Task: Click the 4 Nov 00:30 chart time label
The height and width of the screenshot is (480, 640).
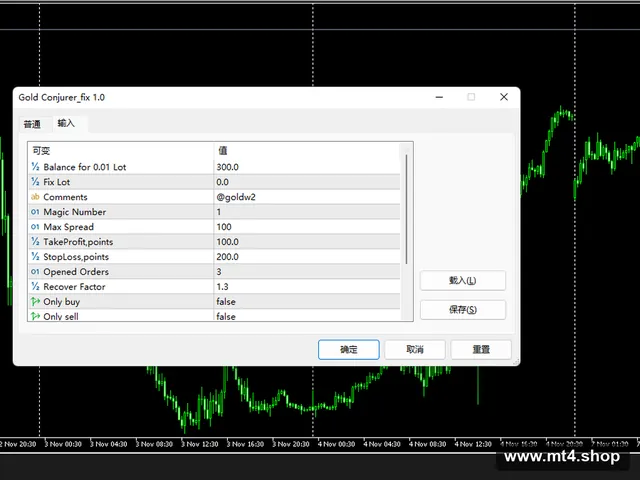Action: pyautogui.click(x=336, y=444)
